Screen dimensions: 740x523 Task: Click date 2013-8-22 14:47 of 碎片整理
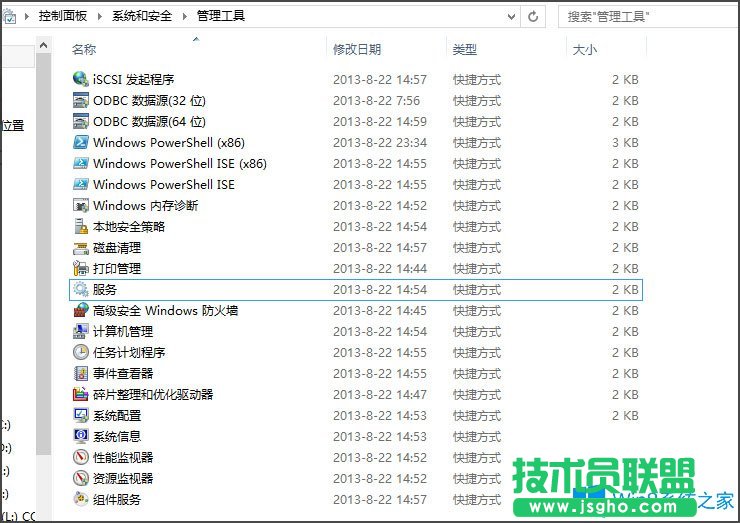[379, 395]
